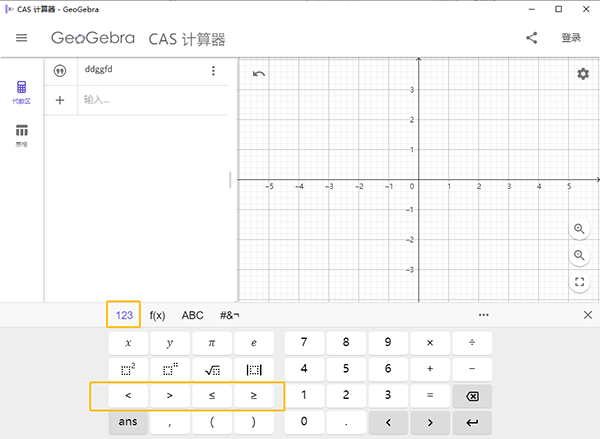
Task: Tap the number 5 key
Action: [346, 369]
